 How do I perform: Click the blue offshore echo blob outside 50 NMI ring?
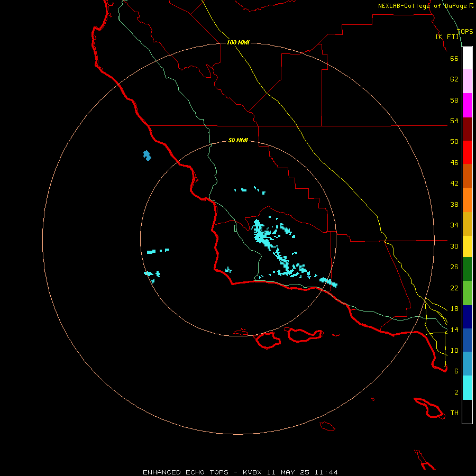click(x=147, y=155)
